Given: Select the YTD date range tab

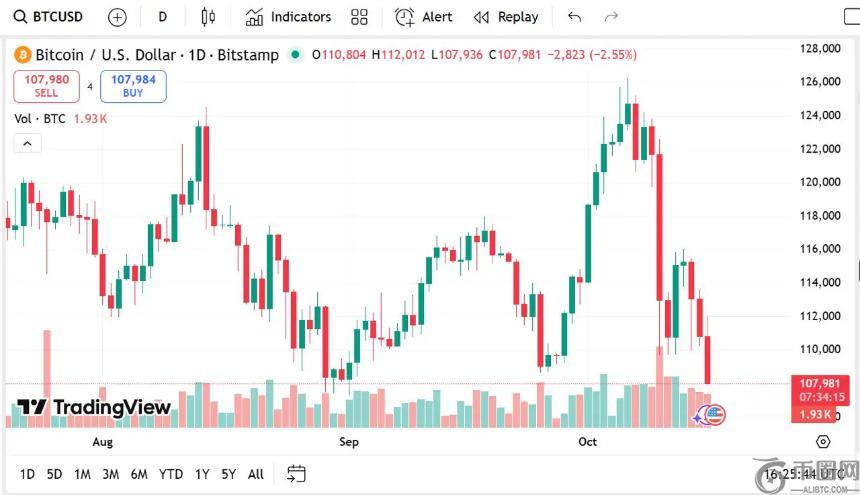Looking at the screenshot, I should pyautogui.click(x=171, y=474).
